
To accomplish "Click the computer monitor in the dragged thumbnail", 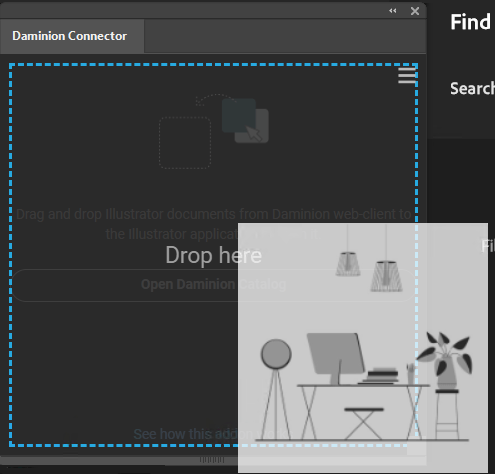I will coord(336,358).
